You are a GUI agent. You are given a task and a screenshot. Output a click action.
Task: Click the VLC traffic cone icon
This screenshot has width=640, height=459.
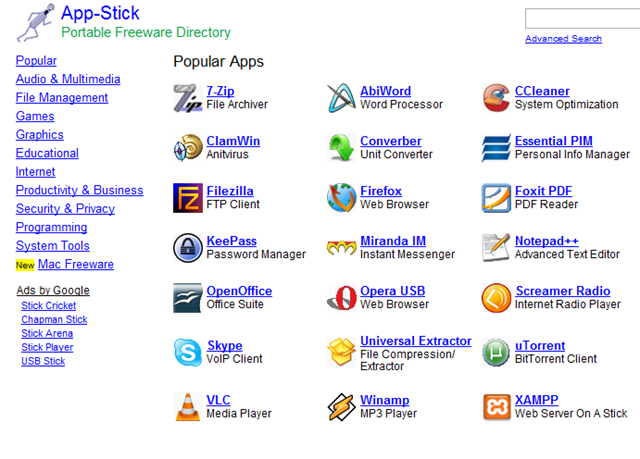188,407
